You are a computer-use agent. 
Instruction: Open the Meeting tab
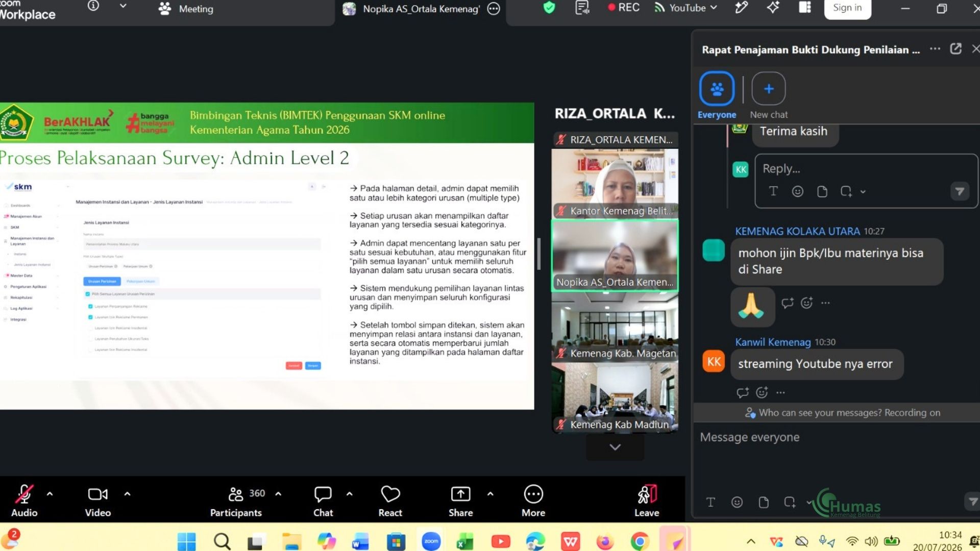(x=186, y=9)
